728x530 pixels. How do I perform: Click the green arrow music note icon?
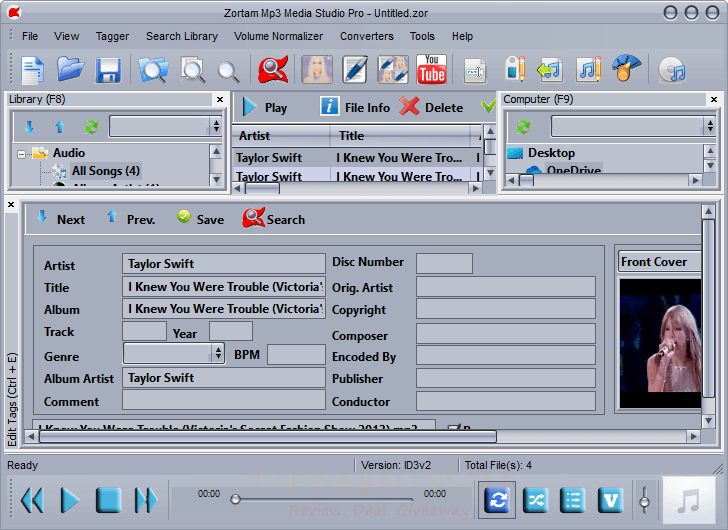pyautogui.click(x=550, y=70)
